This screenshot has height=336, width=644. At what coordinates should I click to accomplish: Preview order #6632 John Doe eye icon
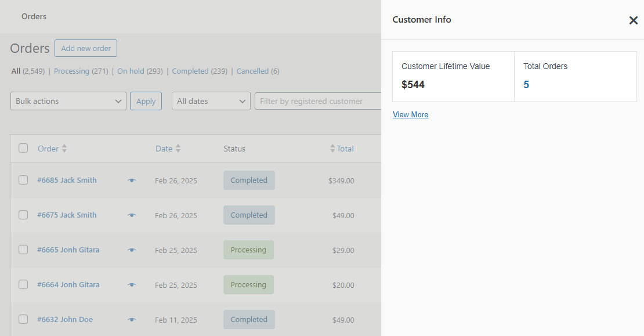132,320
